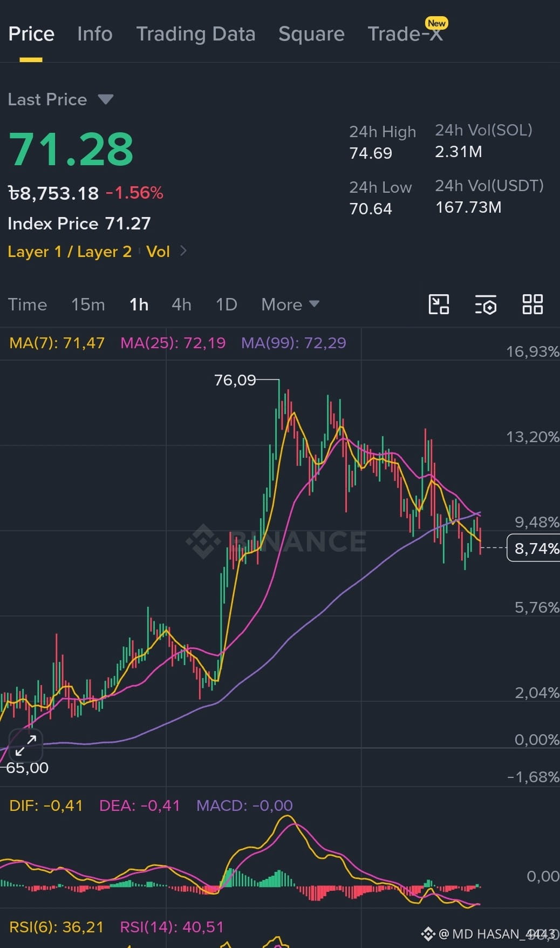Click the 76,09 high price marker

235,380
